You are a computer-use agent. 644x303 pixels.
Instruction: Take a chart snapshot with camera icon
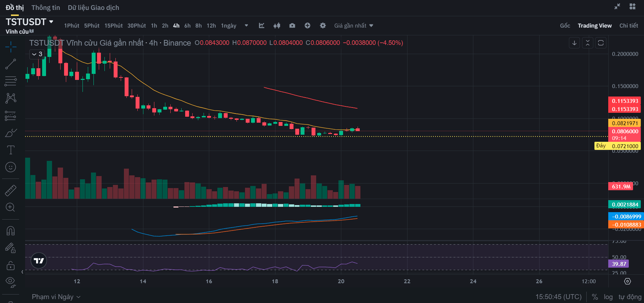click(292, 25)
